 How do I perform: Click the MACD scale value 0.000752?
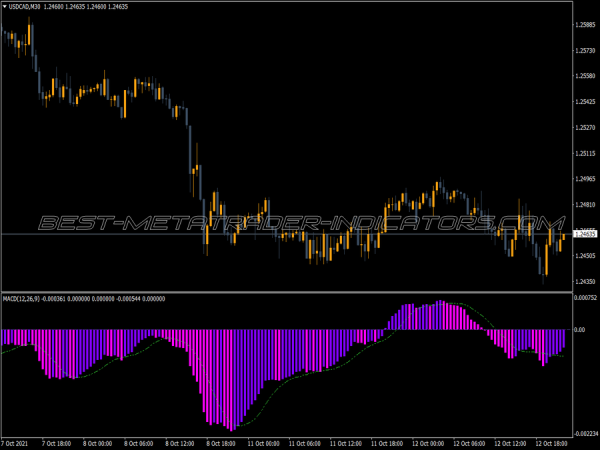click(x=586, y=298)
